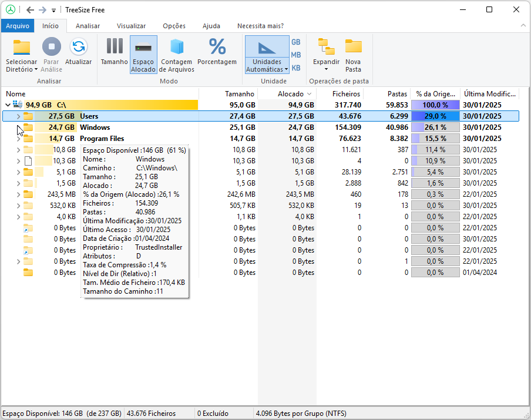Click the 26,1 % percentage bar
Screen dimensions: 531x420
click(x=435, y=127)
